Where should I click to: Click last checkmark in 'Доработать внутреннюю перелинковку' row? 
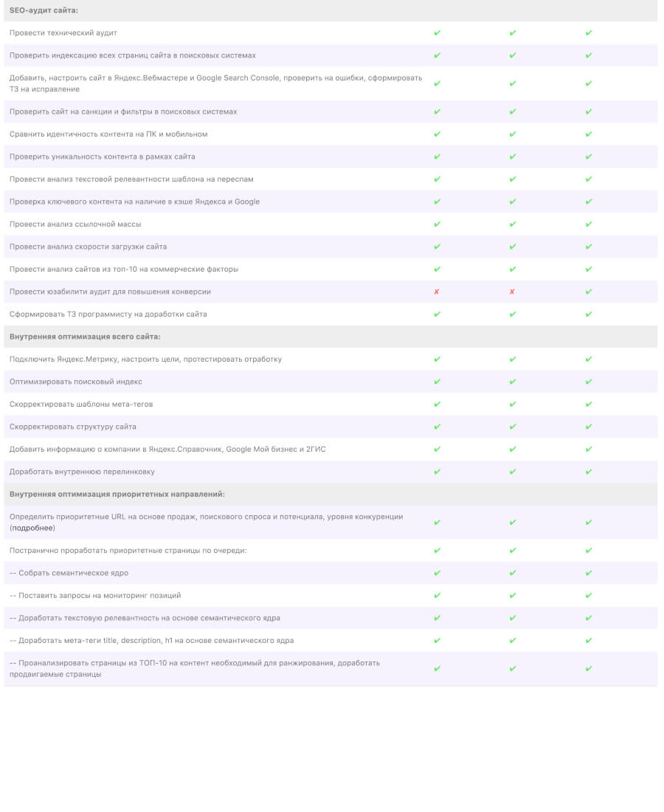click(x=589, y=472)
